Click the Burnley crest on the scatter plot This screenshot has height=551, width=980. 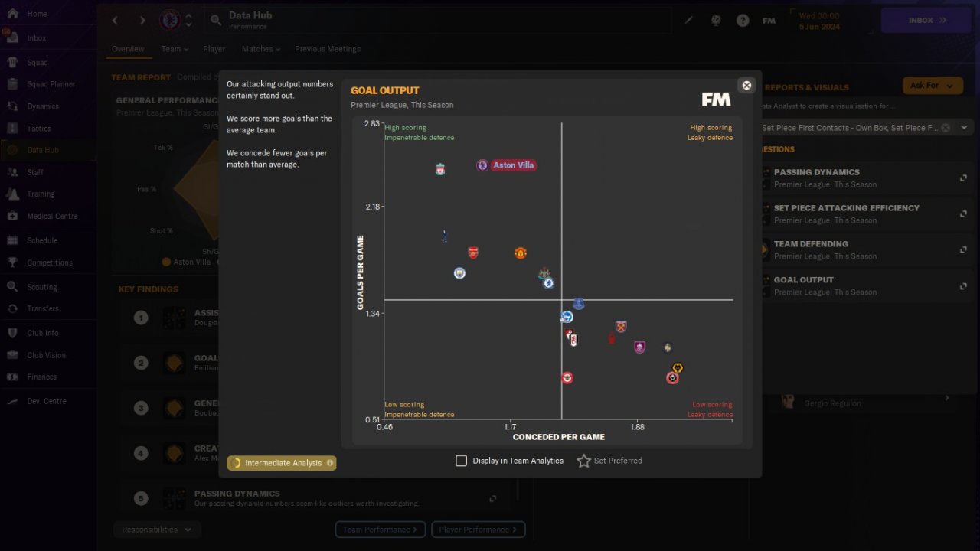(640, 347)
